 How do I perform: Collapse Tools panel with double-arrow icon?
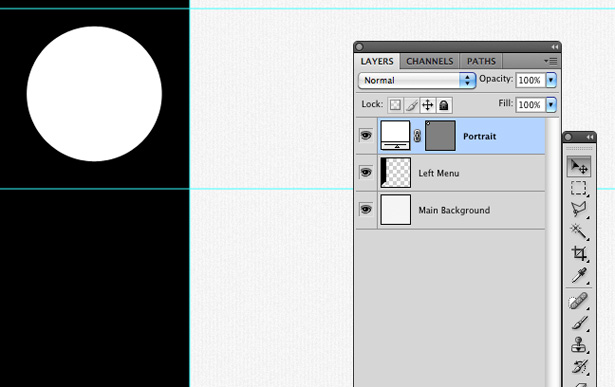tap(590, 137)
